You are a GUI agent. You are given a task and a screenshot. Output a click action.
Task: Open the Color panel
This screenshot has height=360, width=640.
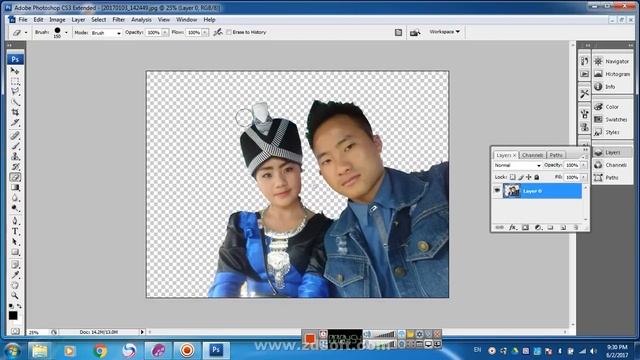coord(612,107)
